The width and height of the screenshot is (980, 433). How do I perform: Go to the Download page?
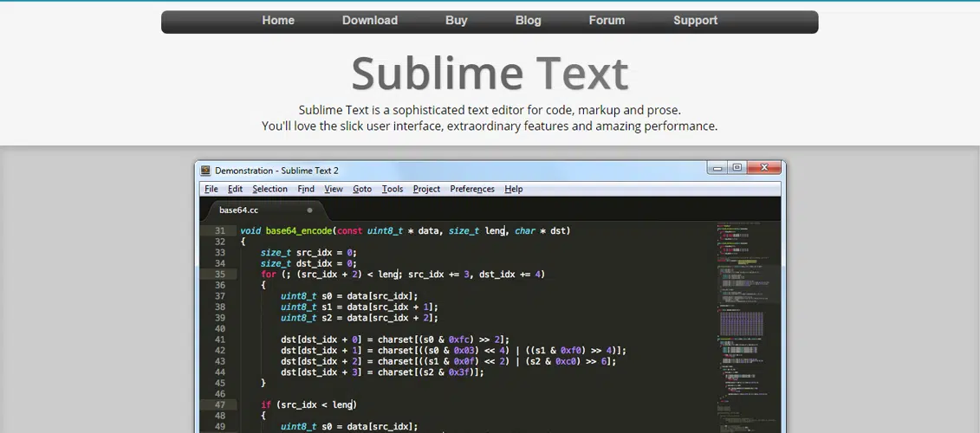pyautogui.click(x=370, y=21)
